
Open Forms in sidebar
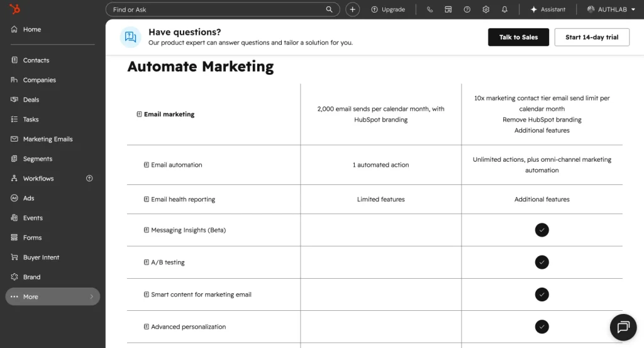[x=53, y=238]
